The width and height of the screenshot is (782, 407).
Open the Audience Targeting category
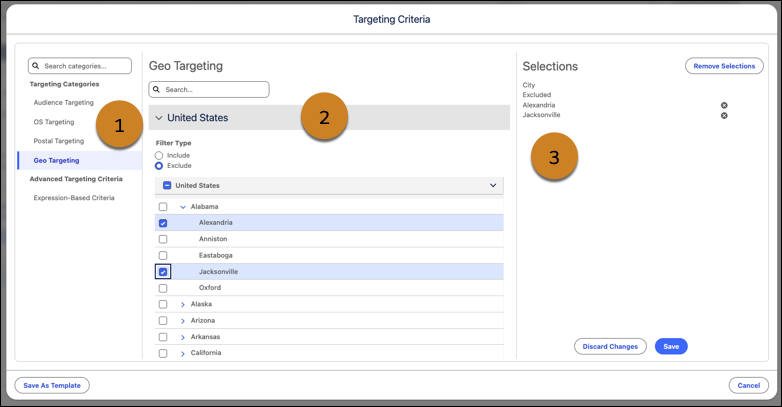point(63,103)
